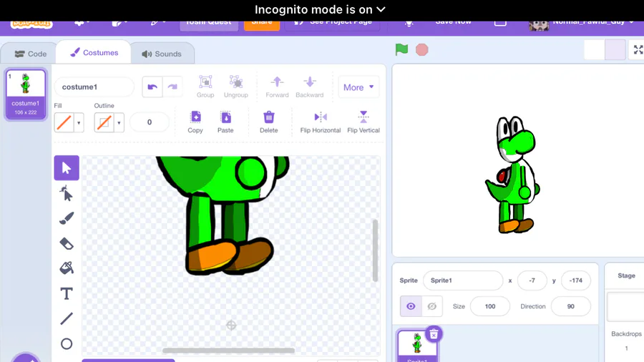Select the arrow Select tool

67,168
